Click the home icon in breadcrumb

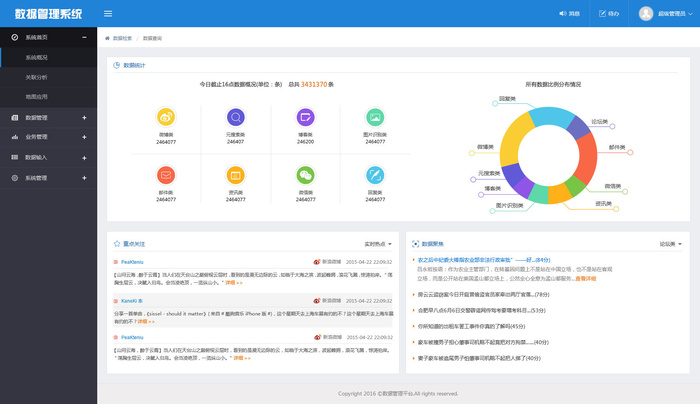pyautogui.click(x=107, y=38)
